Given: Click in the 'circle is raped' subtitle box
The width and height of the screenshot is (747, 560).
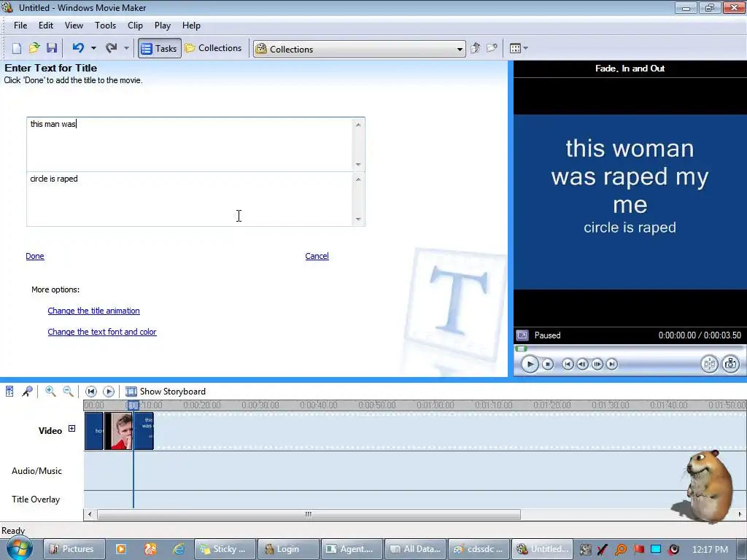Looking at the screenshot, I should [190, 199].
